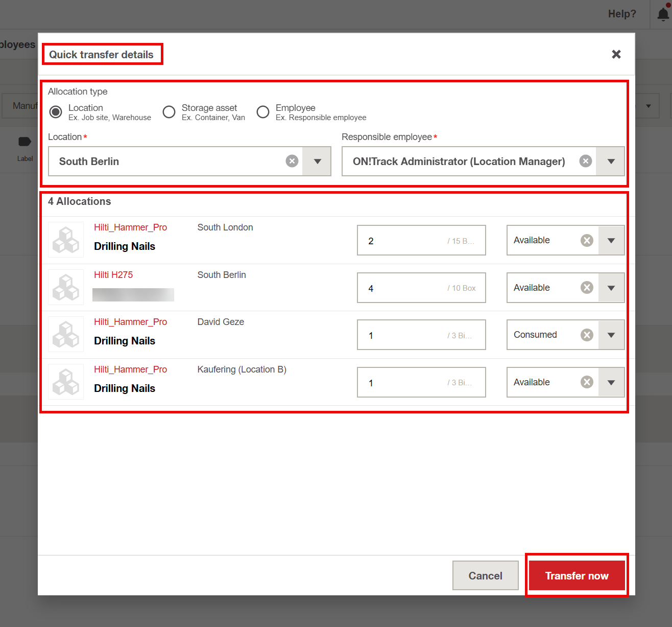Select the Location allocation type
Screen dimensions: 672x627
point(56,111)
